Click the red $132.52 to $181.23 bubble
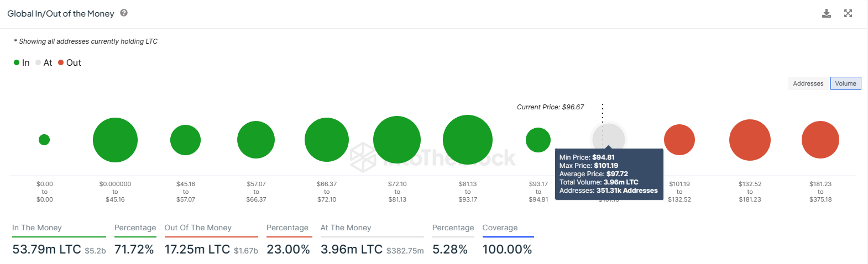868x264 pixels. point(750,140)
